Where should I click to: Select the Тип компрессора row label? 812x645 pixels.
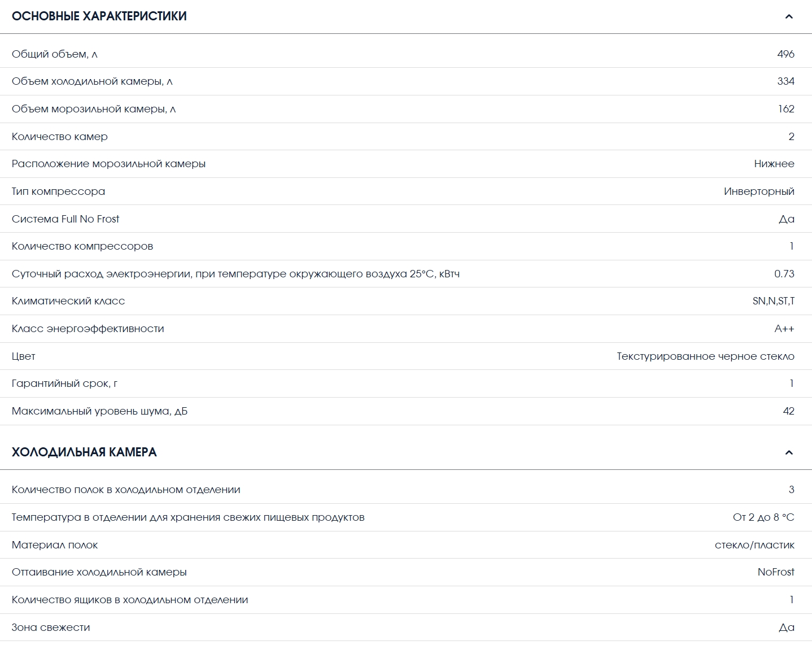(58, 191)
